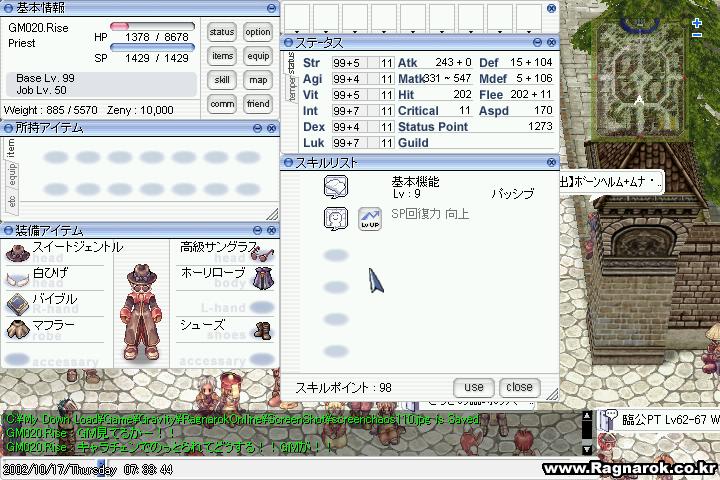Select the 高級サングラス sunglasses icon
The height and width of the screenshot is (480, 720).
tap(262, 253)
